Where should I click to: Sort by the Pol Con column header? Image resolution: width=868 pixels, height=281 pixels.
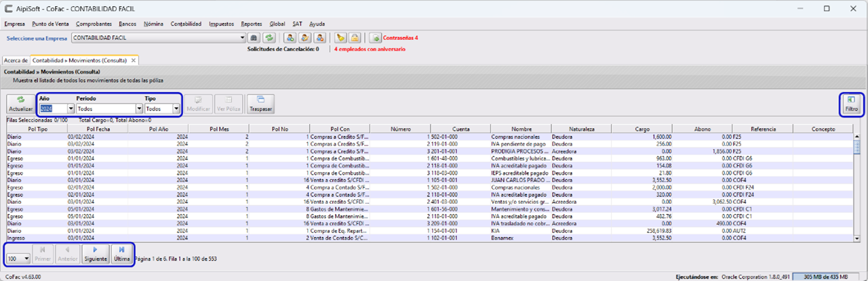point(340,128)
